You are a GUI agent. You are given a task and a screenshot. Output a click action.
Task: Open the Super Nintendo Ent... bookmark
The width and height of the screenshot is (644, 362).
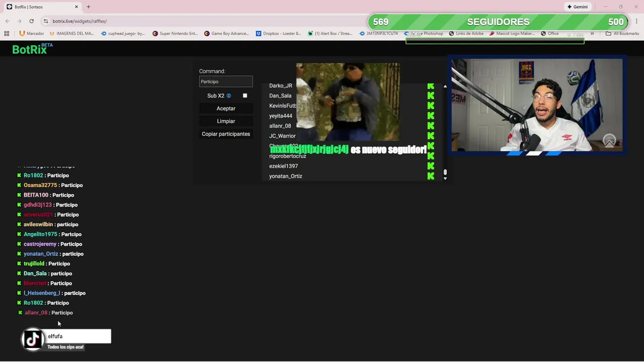(175, 34)
